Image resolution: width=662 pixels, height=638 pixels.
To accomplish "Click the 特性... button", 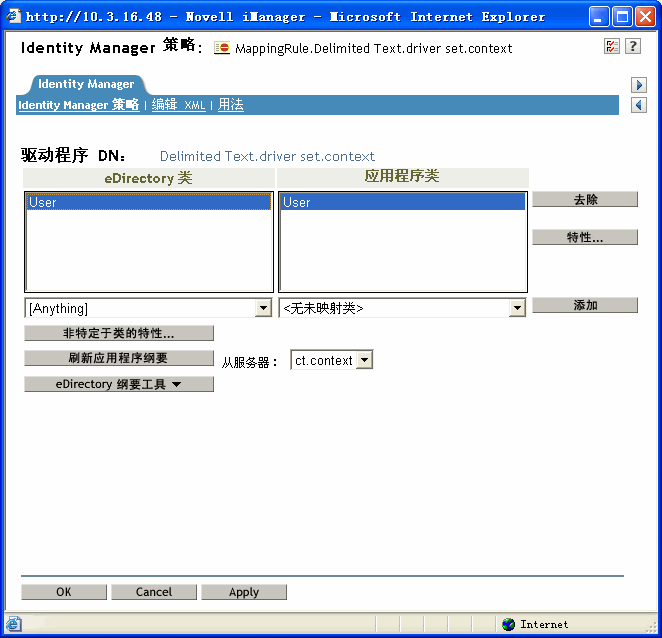I will click(585, 237).
